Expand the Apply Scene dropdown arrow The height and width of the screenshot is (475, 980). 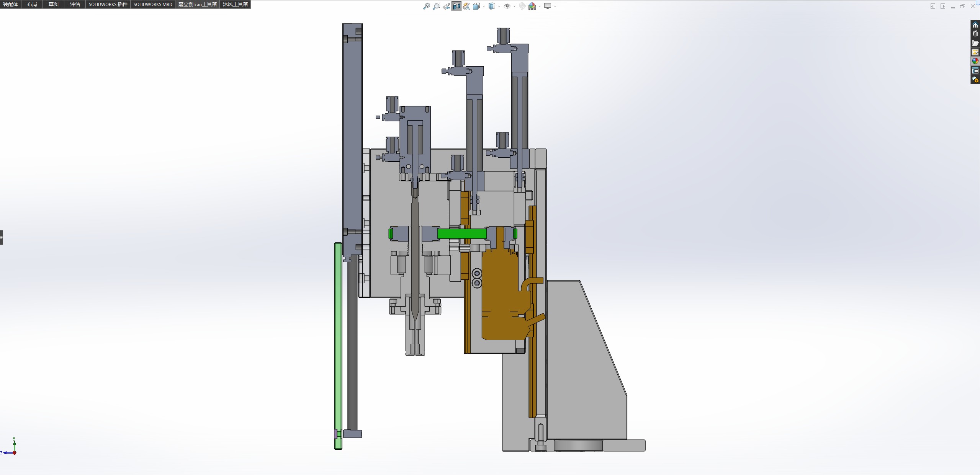point(540,6)
